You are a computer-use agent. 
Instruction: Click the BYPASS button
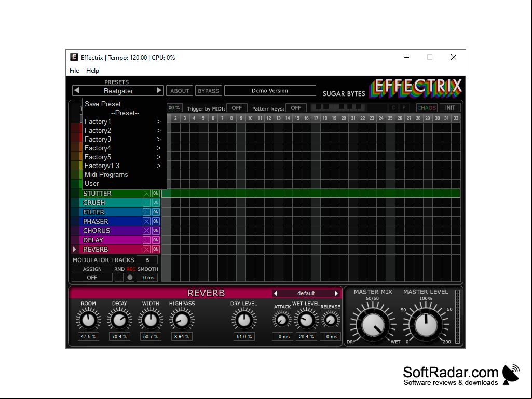coord(208,91)
